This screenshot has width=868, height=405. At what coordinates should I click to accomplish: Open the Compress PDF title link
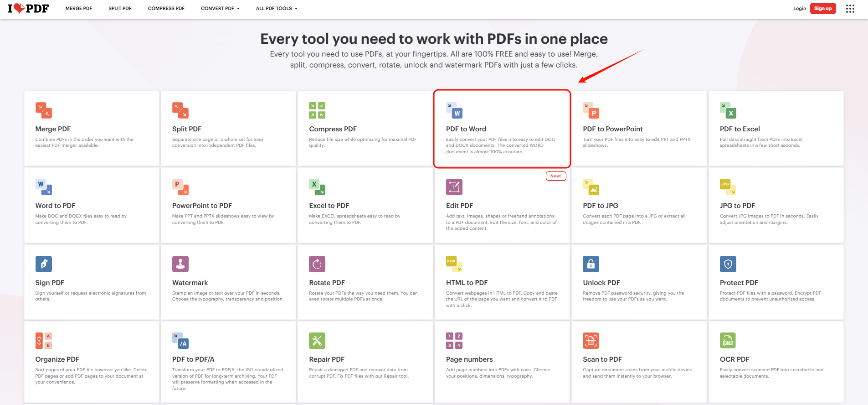point(333,129)
